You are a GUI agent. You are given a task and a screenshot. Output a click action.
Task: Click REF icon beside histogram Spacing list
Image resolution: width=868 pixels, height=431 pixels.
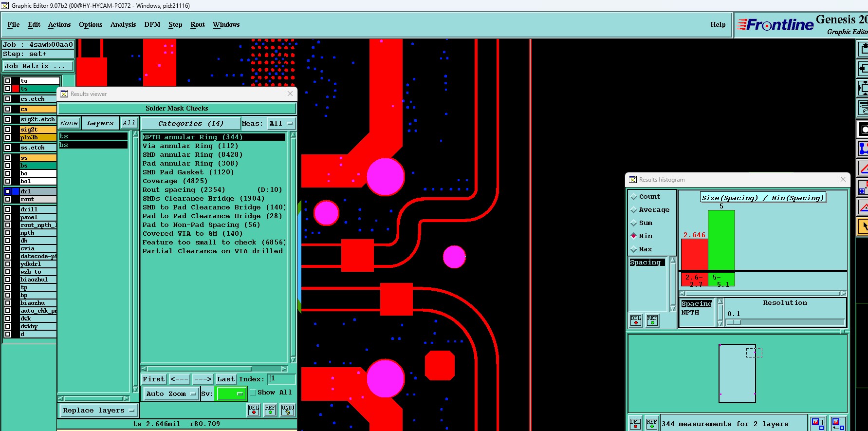click(652, 320)
